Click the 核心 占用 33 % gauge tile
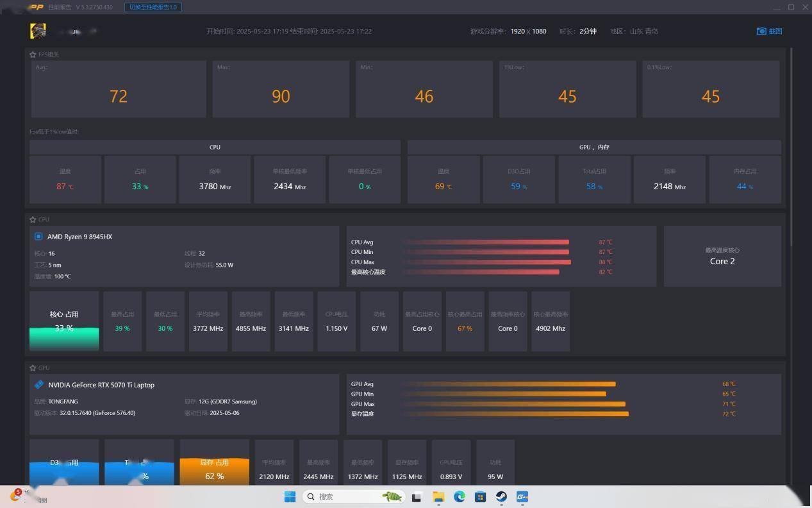 click(x=64, y=321)
